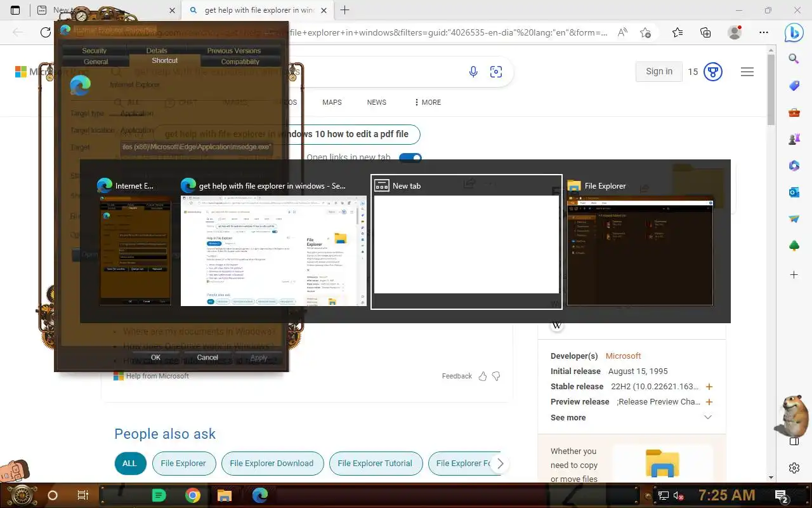Open Bing hamburger menu
This screenshot has width=812, height=508.
click(747, 72)
